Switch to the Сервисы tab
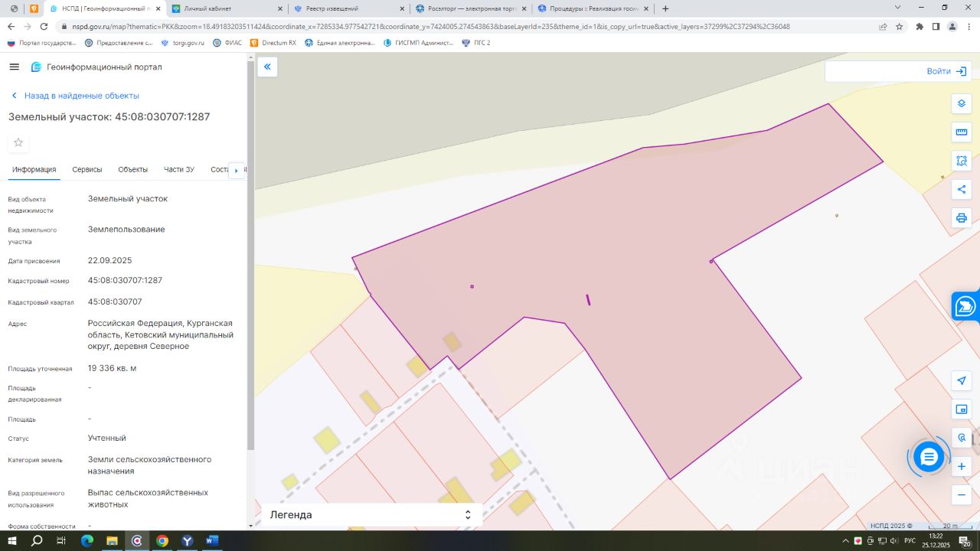Screen dimensions: 980x551 coord(87,169)
